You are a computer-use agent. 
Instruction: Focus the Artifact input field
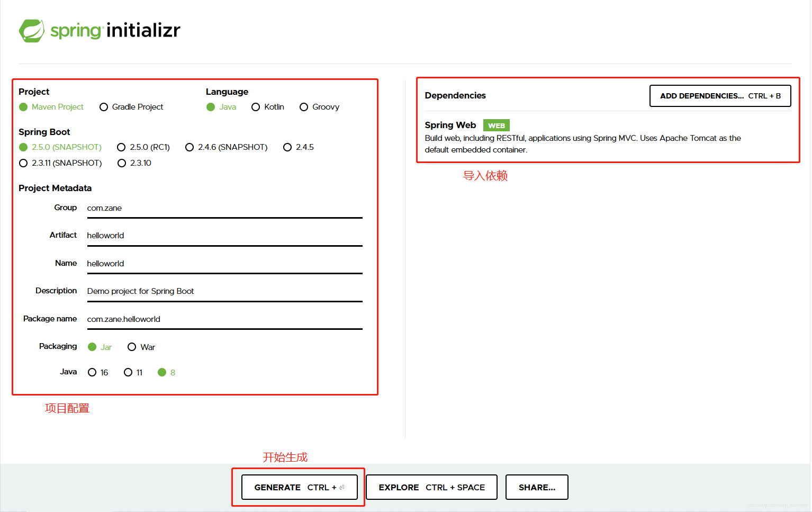click(x=224, y=236)
